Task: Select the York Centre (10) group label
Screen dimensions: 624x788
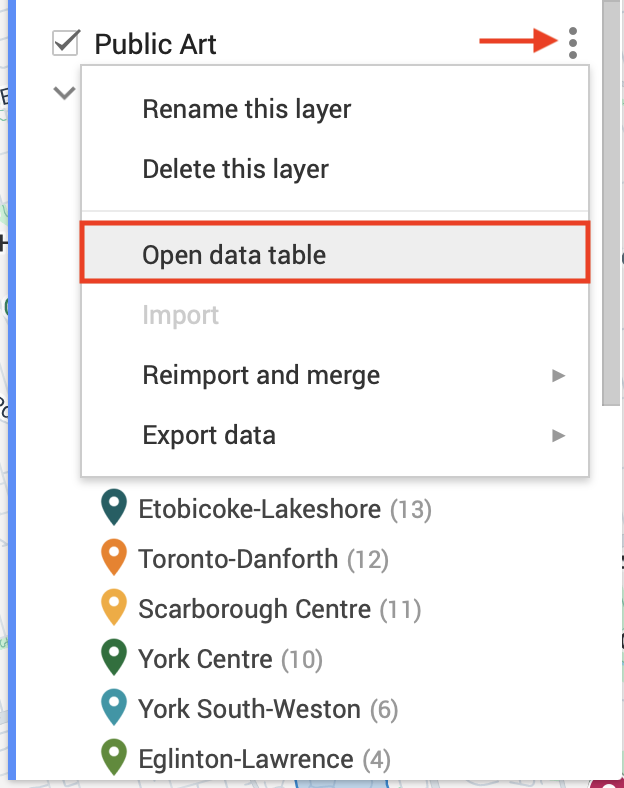Action: (x=229, y=659)
